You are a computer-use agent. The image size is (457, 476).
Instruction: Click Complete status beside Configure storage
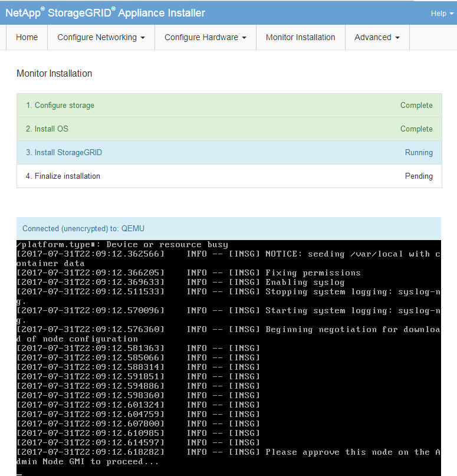click(x=416, y=106)
